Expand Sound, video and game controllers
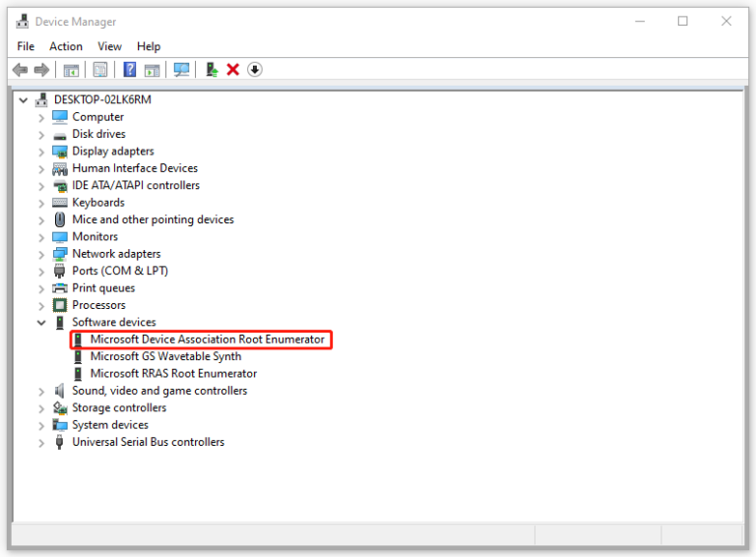The width and height of the screenshot is (756, 557). pos(41,392)
